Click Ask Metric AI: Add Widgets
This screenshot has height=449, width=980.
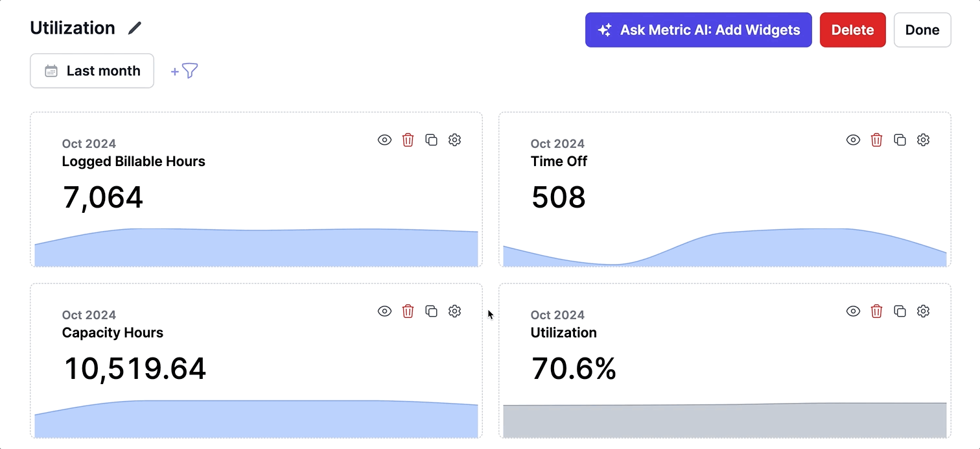(698, 29)
